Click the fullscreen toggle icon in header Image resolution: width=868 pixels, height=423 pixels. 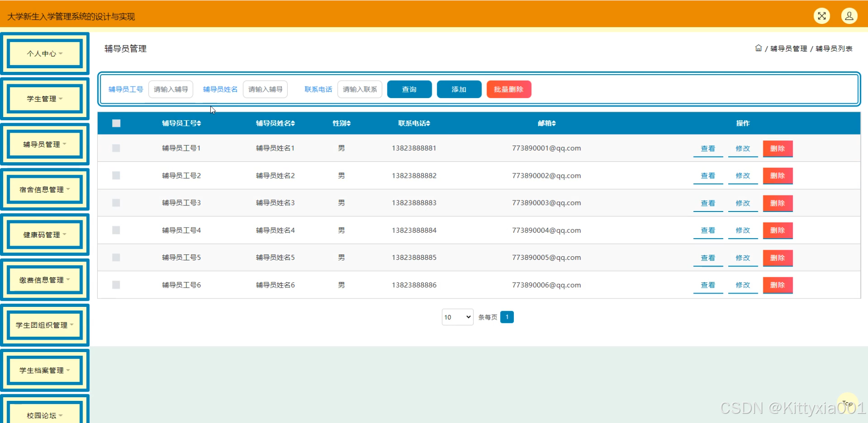pos(821,16)
